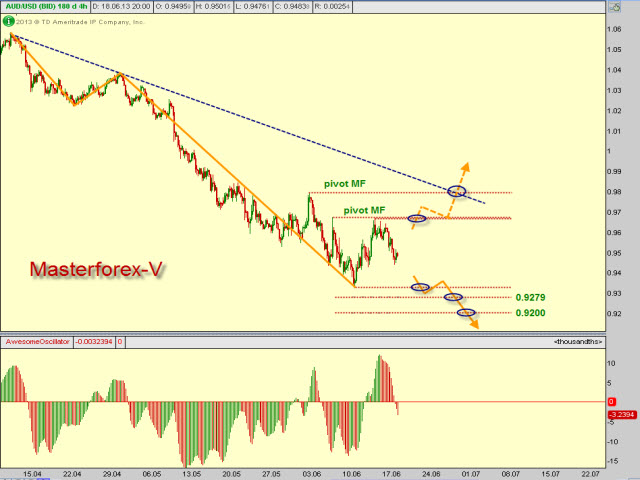Click the high price field H: 0.9501
The height and width of the screenshot is (480, 640).
coord(213,7)
